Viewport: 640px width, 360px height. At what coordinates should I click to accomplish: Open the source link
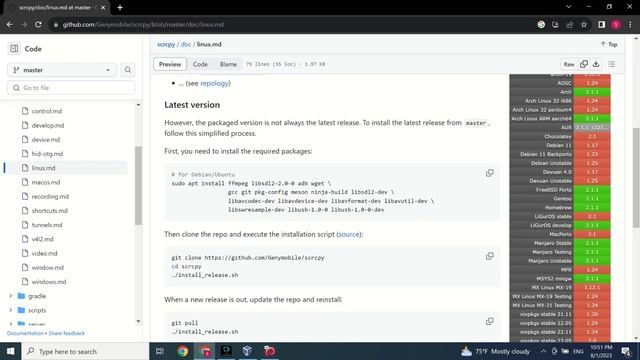coord(349,234)
